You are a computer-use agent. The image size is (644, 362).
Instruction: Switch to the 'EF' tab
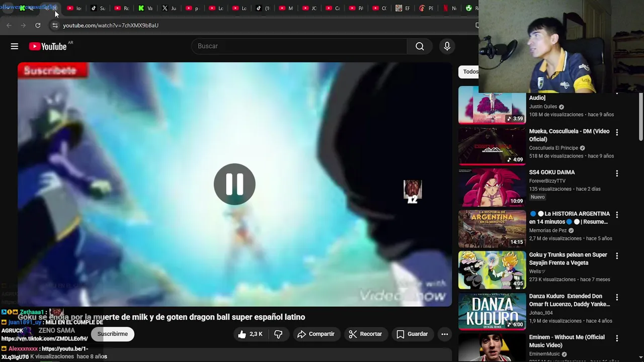pos(403,8)
